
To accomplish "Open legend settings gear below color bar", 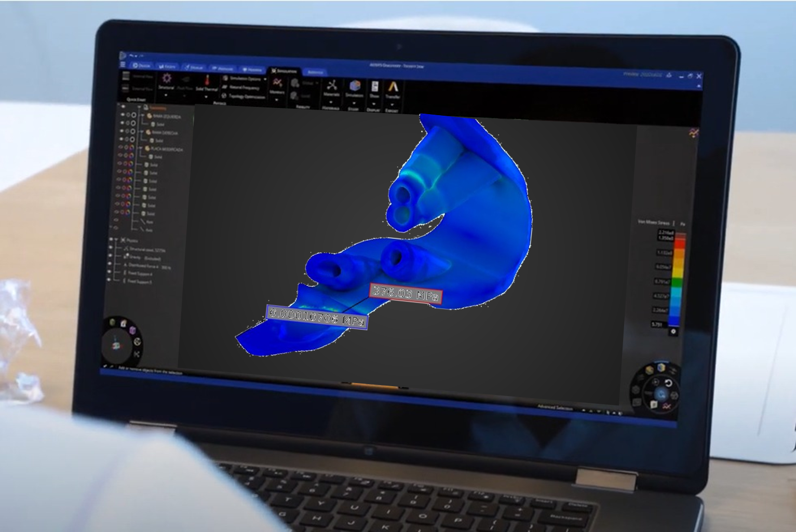I will [x=673, y=331].
